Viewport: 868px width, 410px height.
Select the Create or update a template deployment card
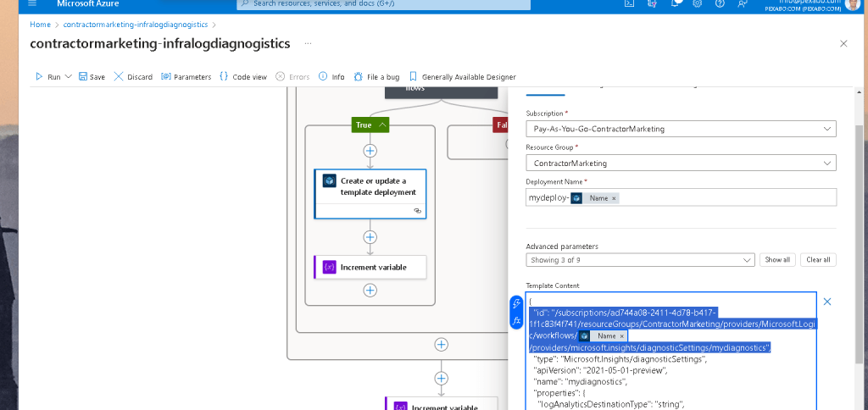click(370, 194)
